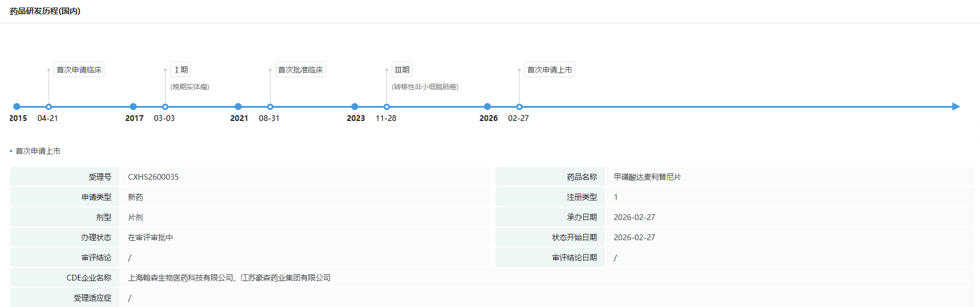
Task: Select the 2026 year dot on timeline
Action: coord(487,107)
